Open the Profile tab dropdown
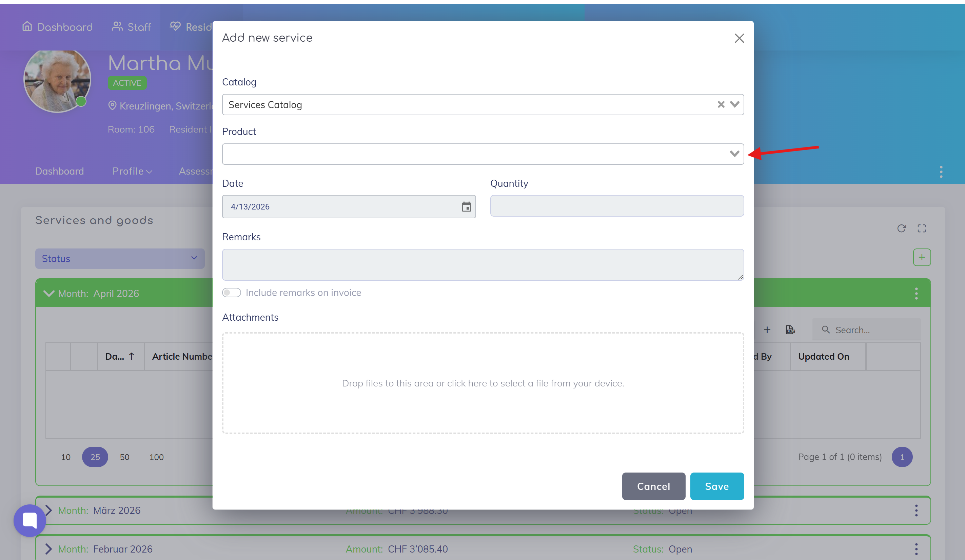Viewport: 965px width, 560px height. (x=132, y=171)
